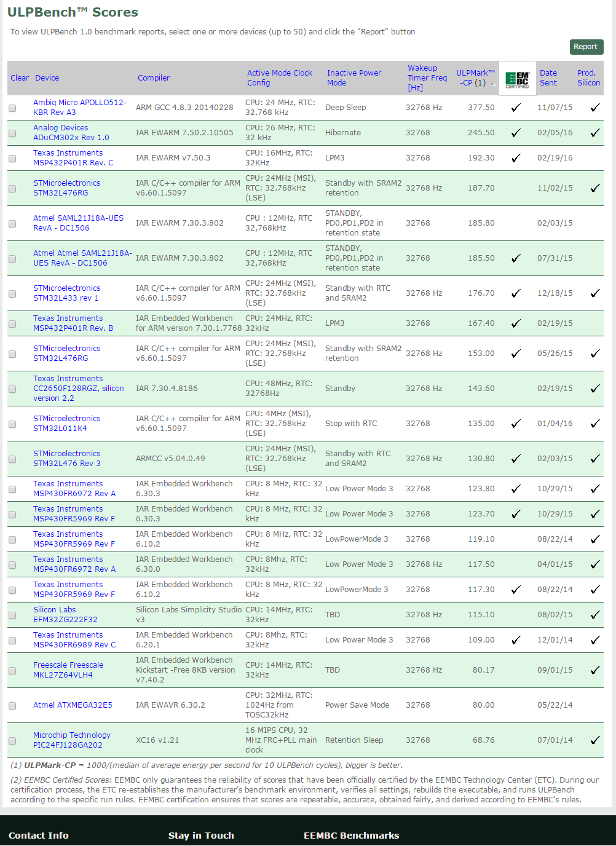Screen dimensions: 616x846
Task: Open Texas Instruments MSP432P401R Rev. C link
Action: pos(73,158)
